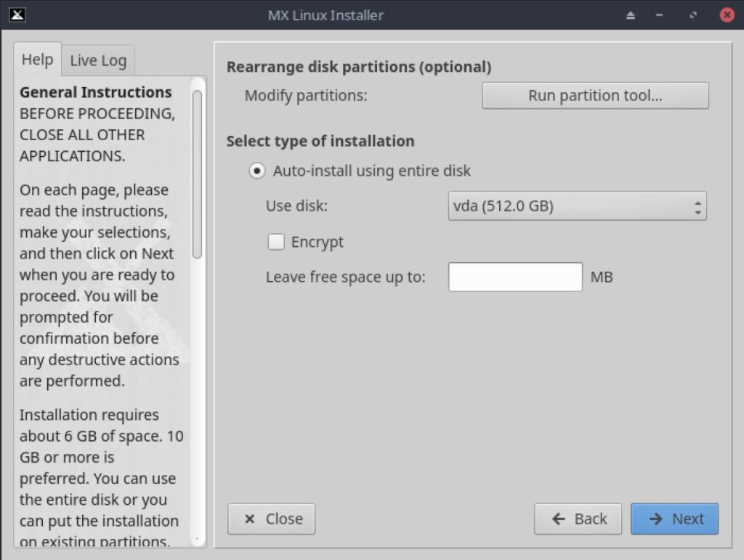The image size is (744, 560).
Task: Open the Use disk dropdown showing vda
Action: (577, 206)
